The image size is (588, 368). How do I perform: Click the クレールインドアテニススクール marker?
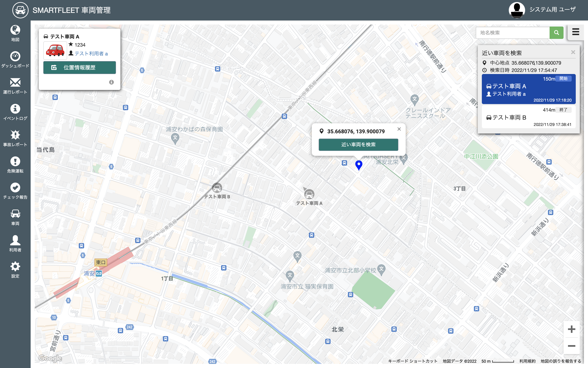tap(414, 100)
